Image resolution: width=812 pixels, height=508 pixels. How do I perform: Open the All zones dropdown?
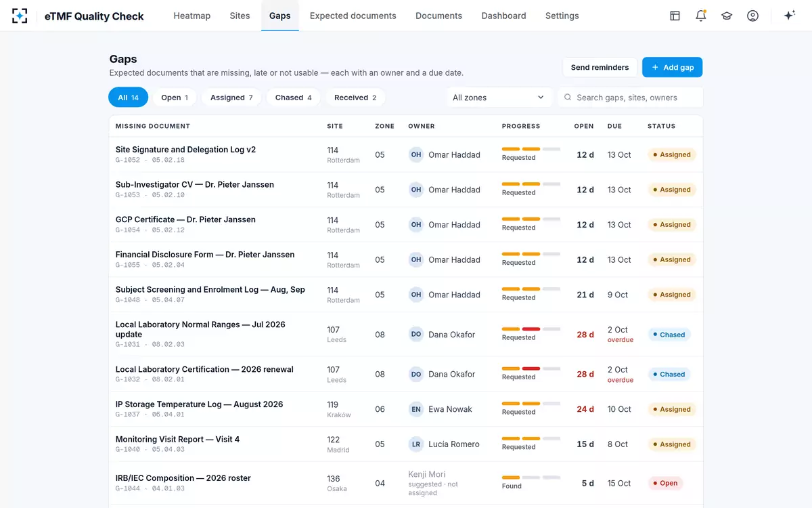[x=499, y=98]
